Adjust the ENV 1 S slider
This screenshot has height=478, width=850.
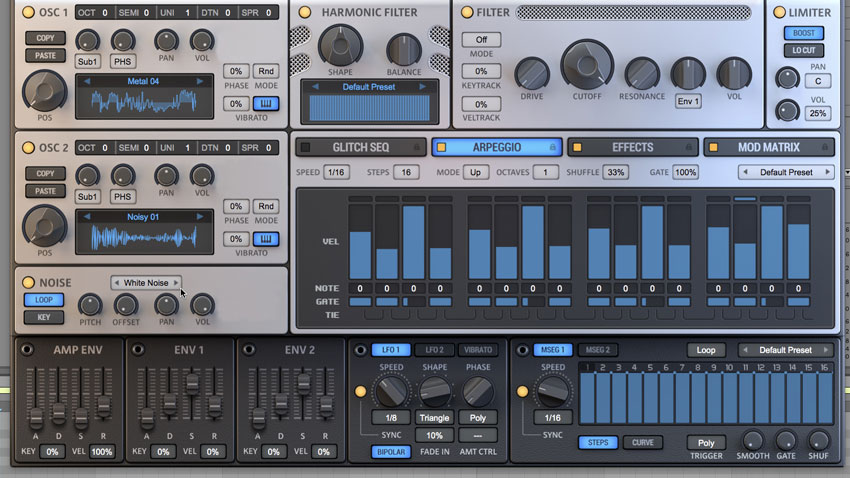click(192, 383)
